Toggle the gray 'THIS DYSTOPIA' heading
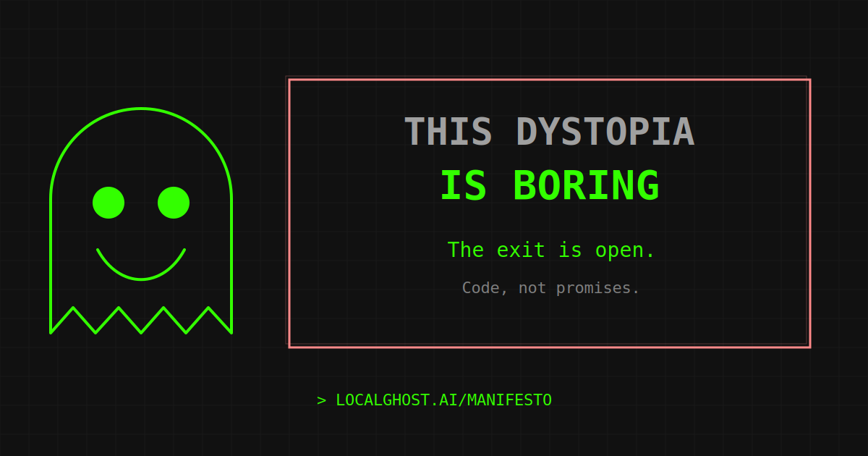 (550, 132)
